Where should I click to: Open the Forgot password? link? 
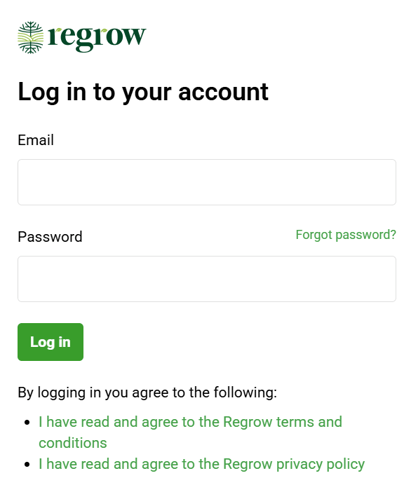(x=346, y=235)
